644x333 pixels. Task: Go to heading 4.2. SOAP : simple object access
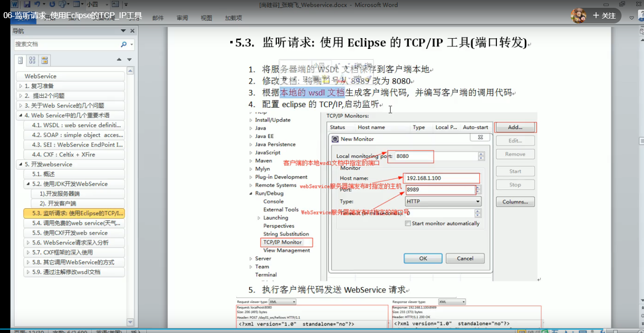click(74, 135)
